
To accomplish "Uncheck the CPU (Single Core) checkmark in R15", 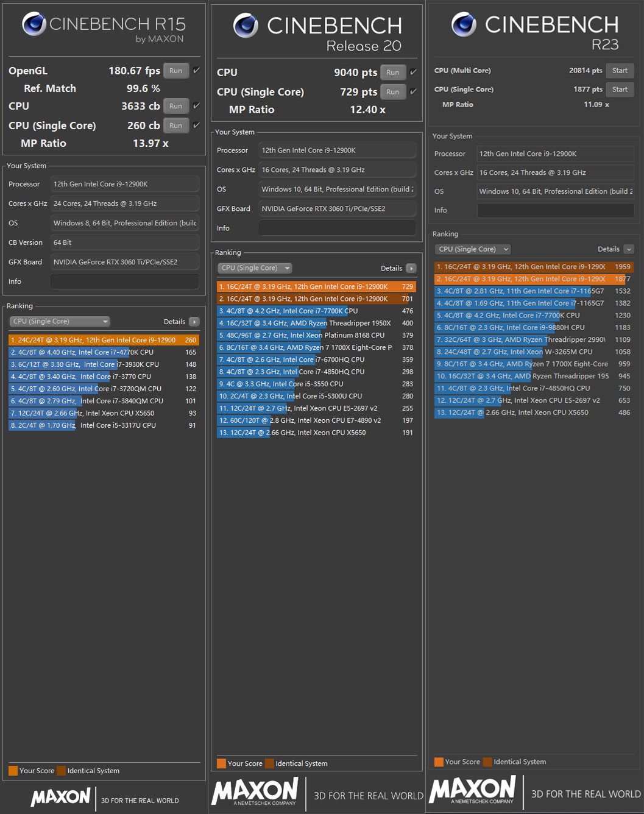I will tap(196, 126).
